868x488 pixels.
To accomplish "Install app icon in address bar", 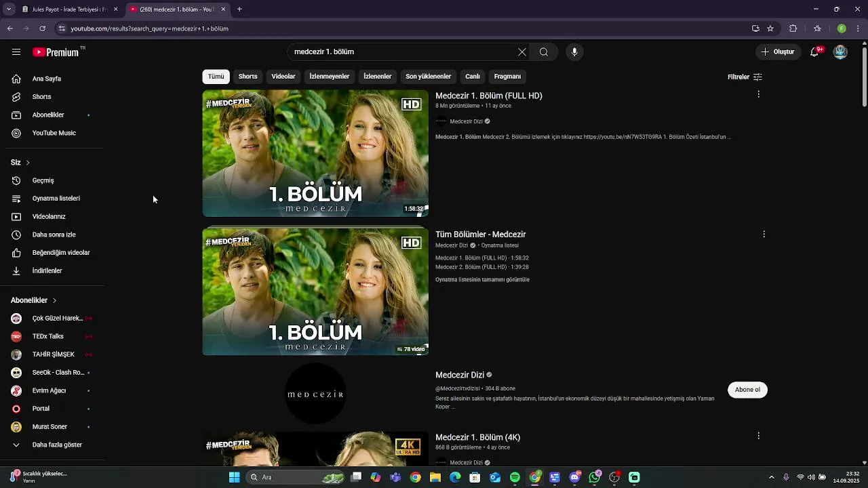I will (x=755, y=28).
